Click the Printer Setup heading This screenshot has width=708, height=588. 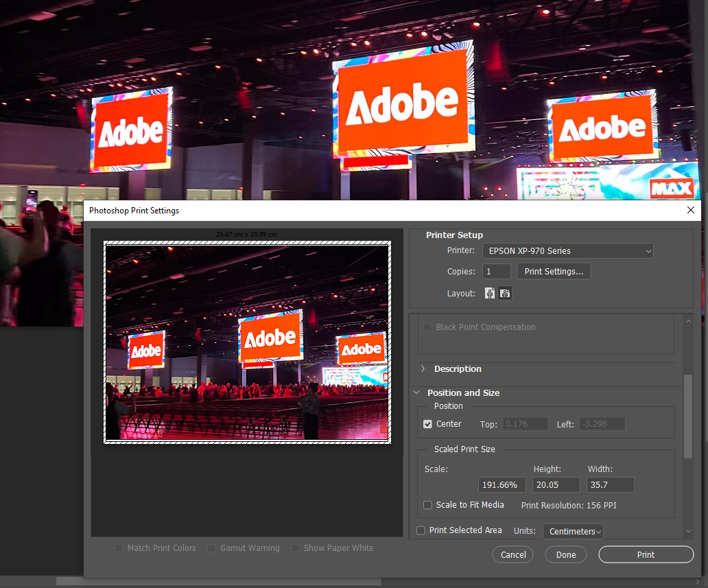pos(454,235)
